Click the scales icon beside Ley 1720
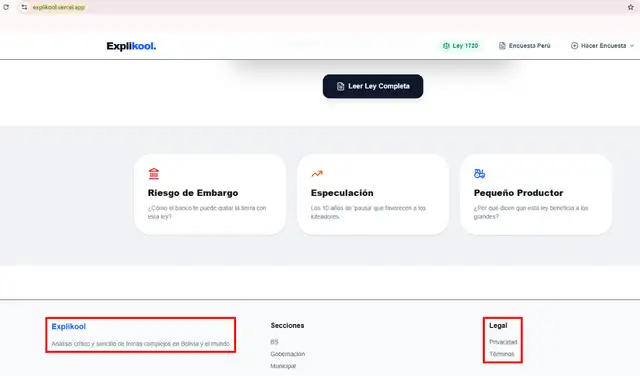Image resolution: width=640 pixels, height=376 pixels. (446, 46)
